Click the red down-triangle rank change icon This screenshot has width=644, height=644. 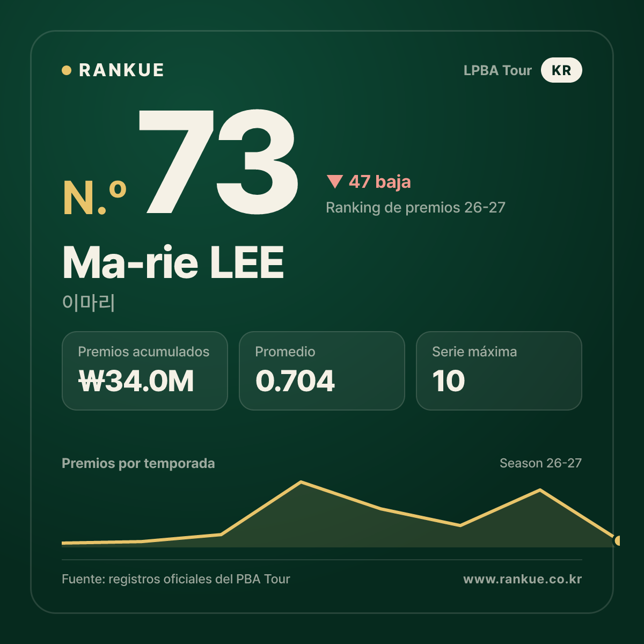tap(334, 182)
